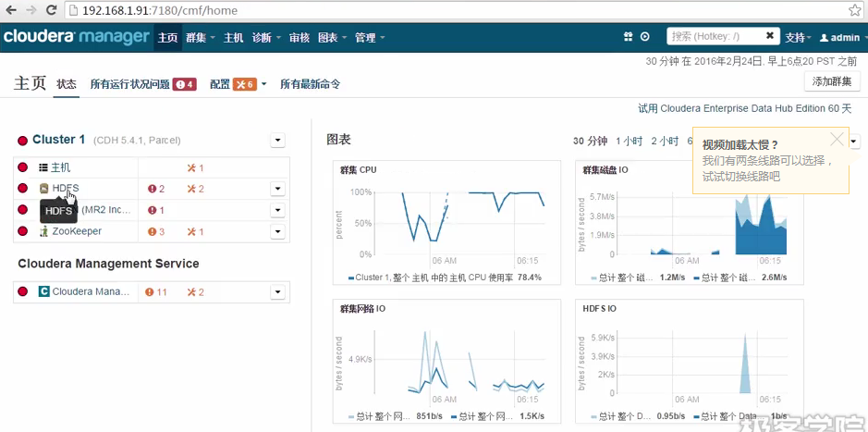Open the 诊断 diagnostics menu
This screenshot has width=868, height=432.
point(265,38)
